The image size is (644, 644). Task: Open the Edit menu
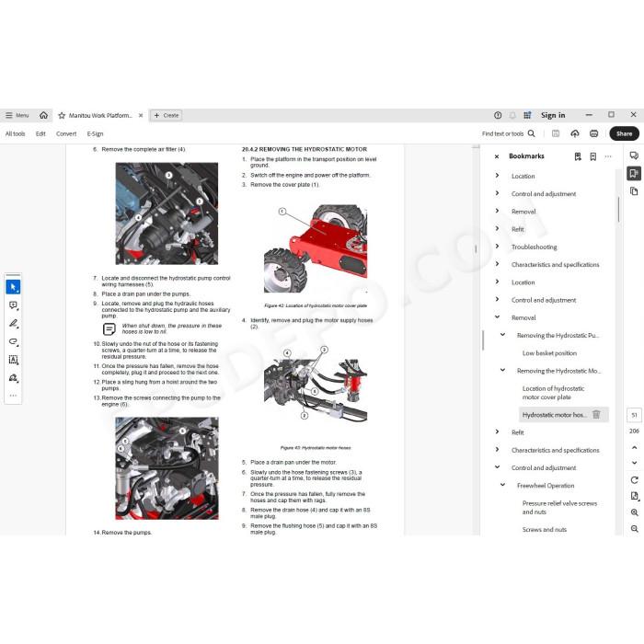tap(40, 133)
